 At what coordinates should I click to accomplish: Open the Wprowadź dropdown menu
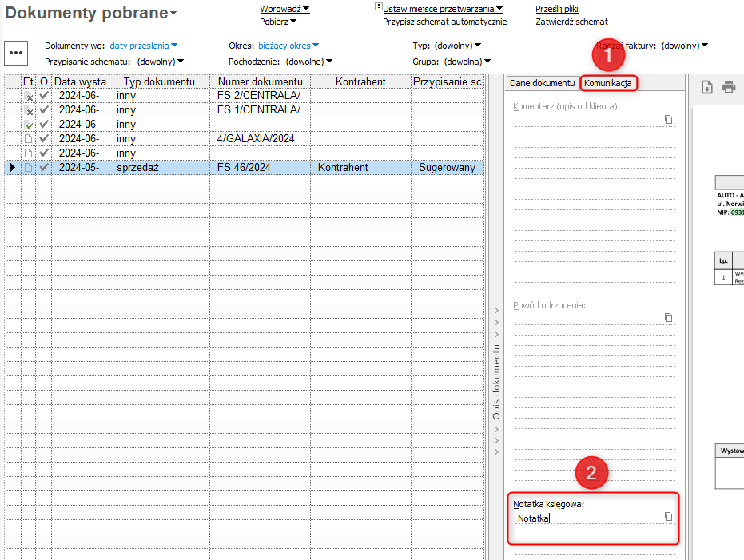[284, 9]
